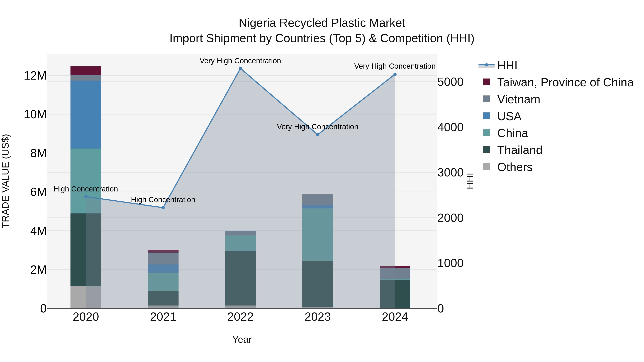The height and width of the screenshot is (362, 644).
Task: Click the 2020 HHI data point
Action: coord(86,197)
